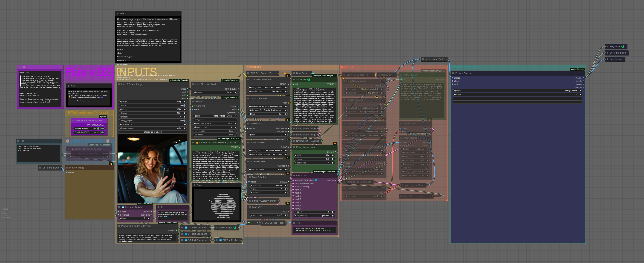The width and height of the screenshot is (644, 263).
Task: Click the Image size switch icon
Action: point(316,180)
